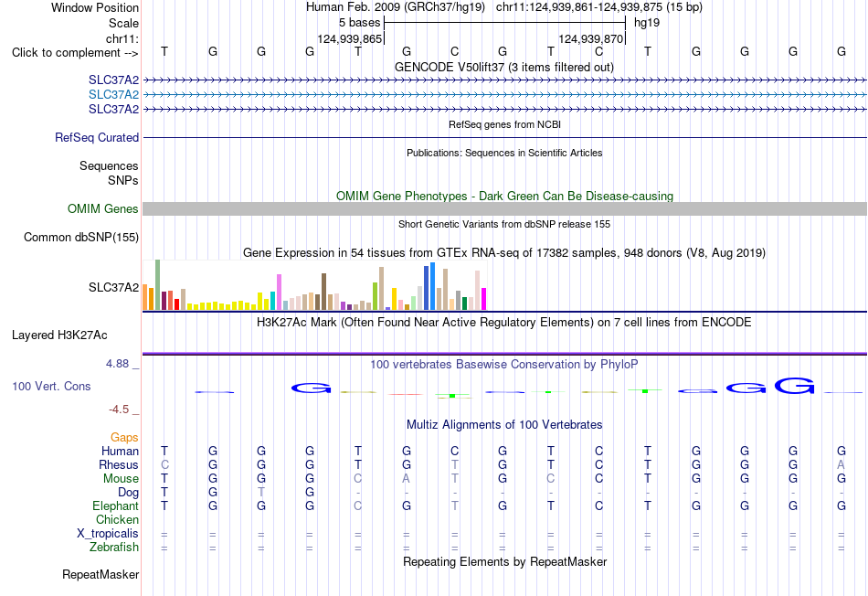The image size is (868, 596).
Task: Select the Elephant species label
Action: point(115,506)
